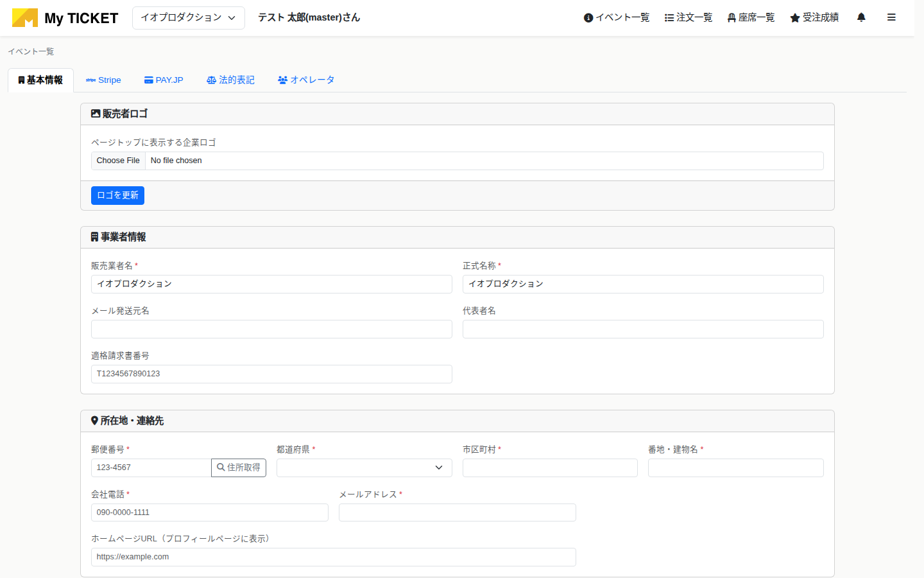Open the hamburger menu icon
The height and width of the screenshot is (578, 924).
point(891,17)
